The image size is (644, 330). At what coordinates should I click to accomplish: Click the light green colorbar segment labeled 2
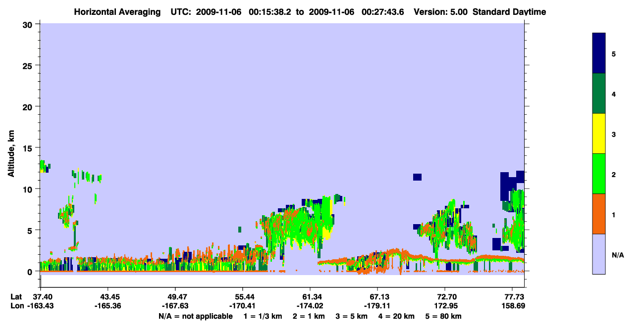599,174
